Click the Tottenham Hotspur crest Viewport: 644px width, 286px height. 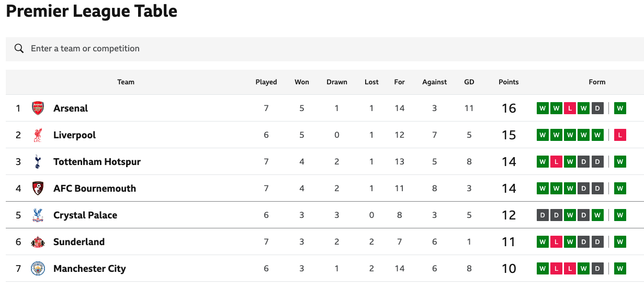click(x=38, y=162)
